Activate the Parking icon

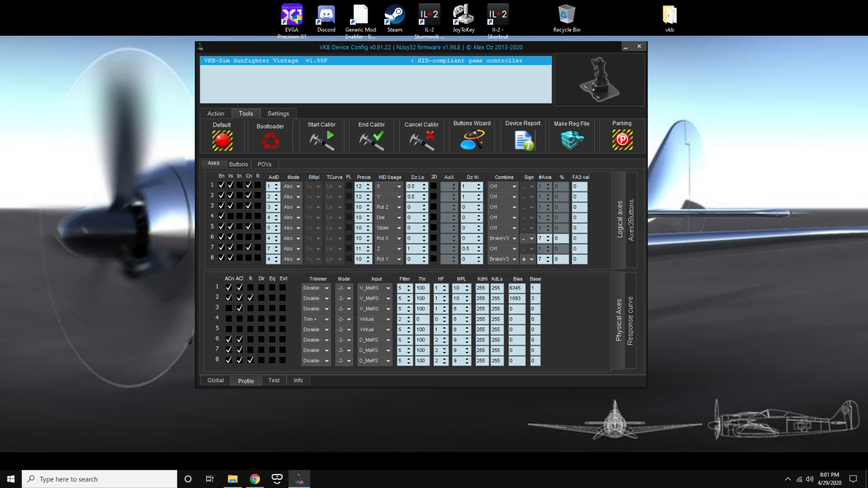click(622, 140)
